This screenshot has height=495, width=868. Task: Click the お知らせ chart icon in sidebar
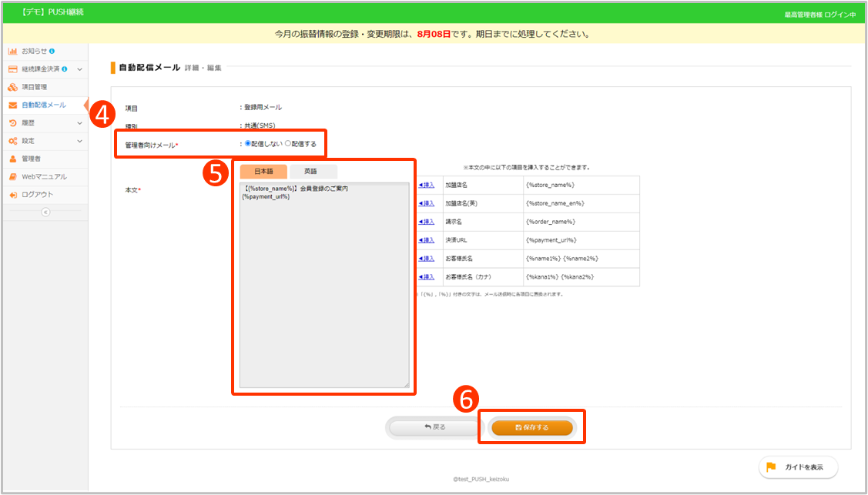tap(13, 51)
